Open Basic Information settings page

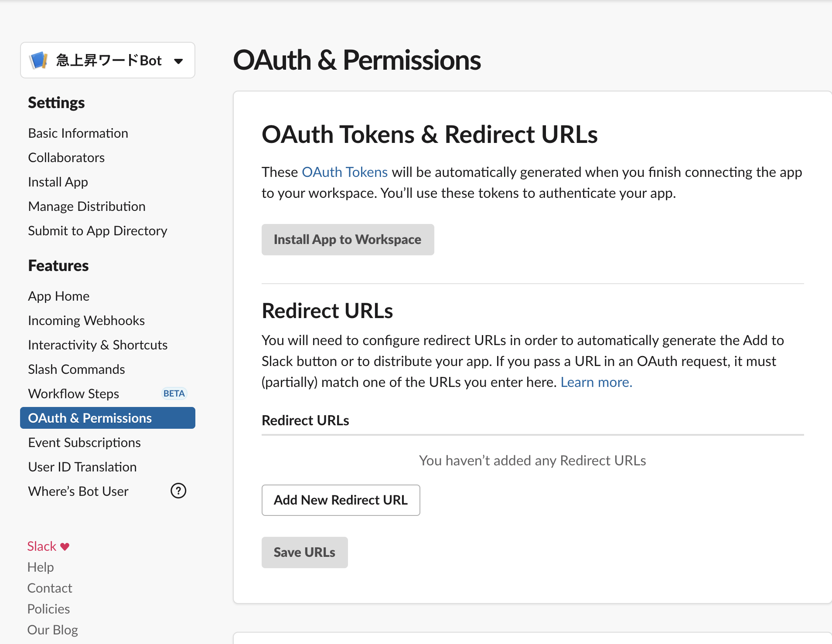[x=78, y=133]
